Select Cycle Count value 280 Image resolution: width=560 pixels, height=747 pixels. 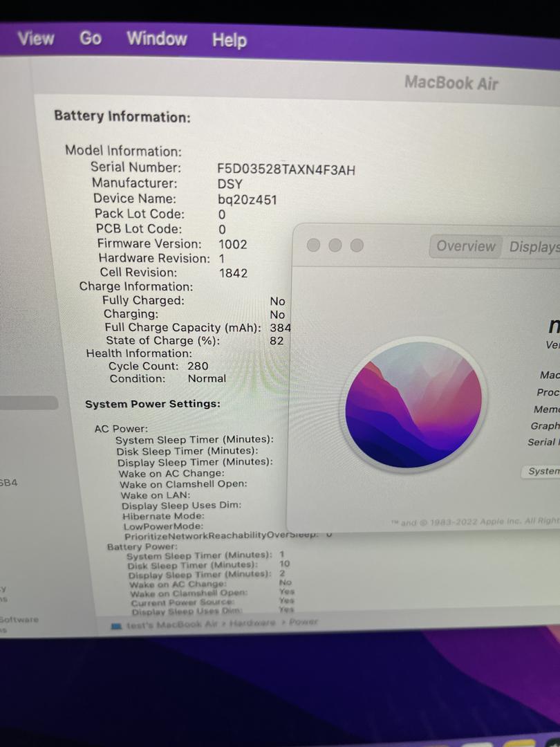point(198,366)
